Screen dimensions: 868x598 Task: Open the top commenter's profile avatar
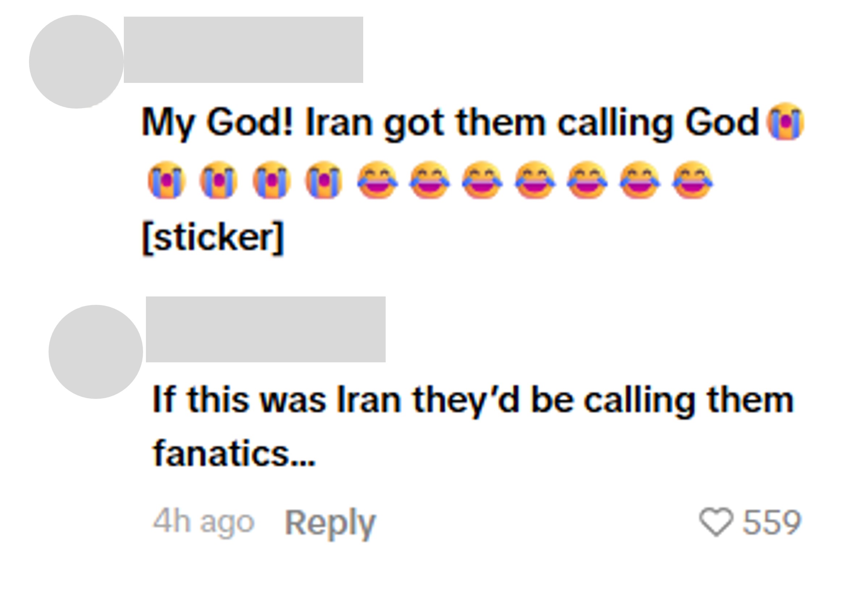tap(76, 62)
